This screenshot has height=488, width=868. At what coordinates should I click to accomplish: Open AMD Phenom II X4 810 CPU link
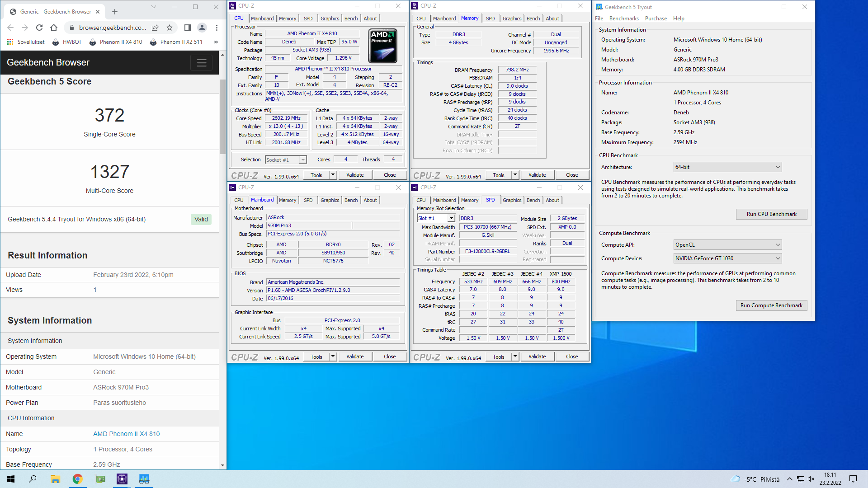[127, 434]
